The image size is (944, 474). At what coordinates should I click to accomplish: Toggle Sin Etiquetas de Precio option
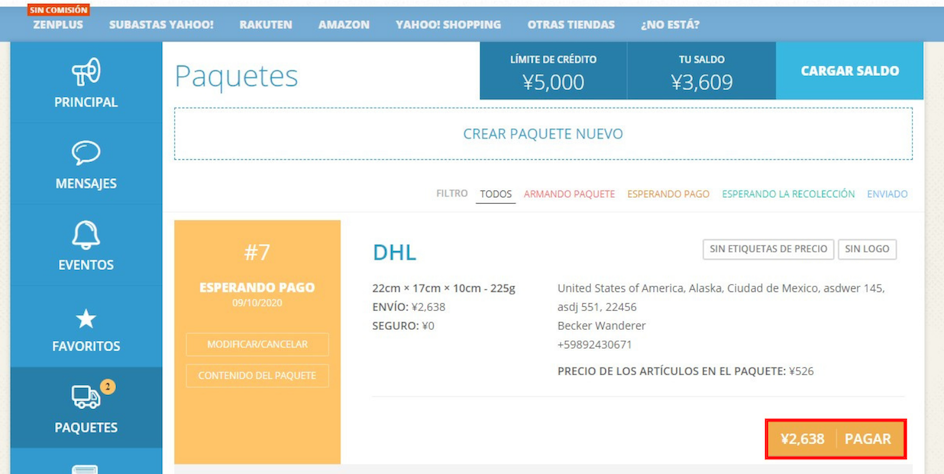[768, 249]
